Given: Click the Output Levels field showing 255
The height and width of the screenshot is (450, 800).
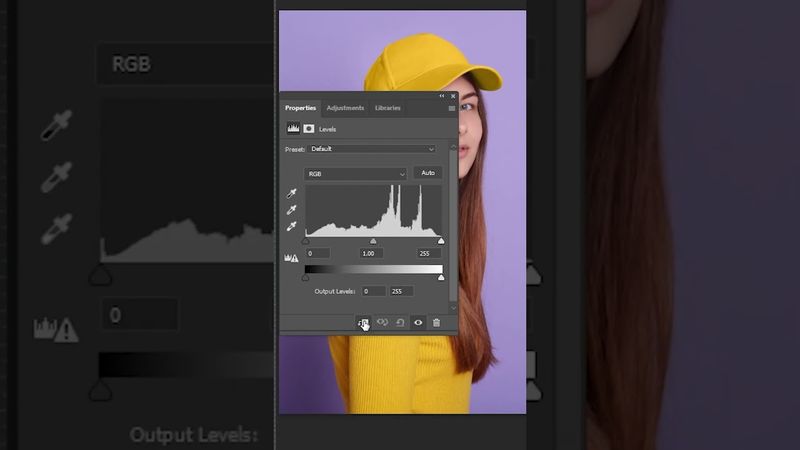Looking at the screenshot, I should coord(402,291).
